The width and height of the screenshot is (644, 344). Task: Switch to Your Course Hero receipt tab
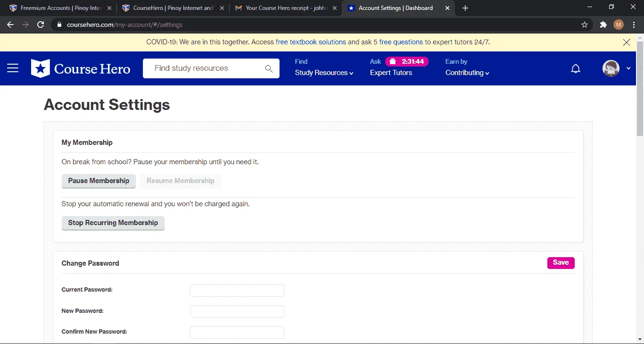tap(286, 8)
